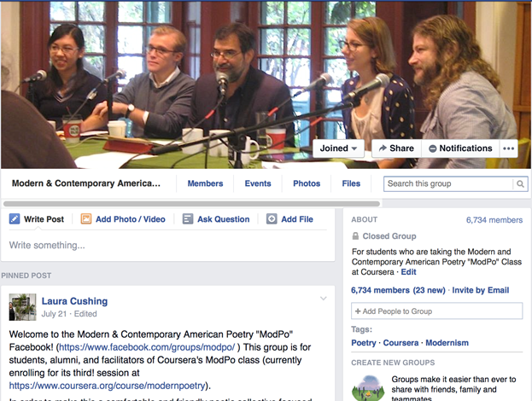The height and width of the screenshot is (401, 532).
Task: Click the Add Photo / Video picture icon
Action: tap(86, 219)
